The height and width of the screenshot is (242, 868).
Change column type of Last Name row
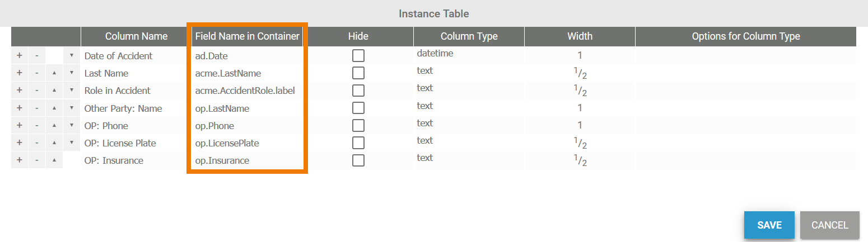(x=469, y=72)
